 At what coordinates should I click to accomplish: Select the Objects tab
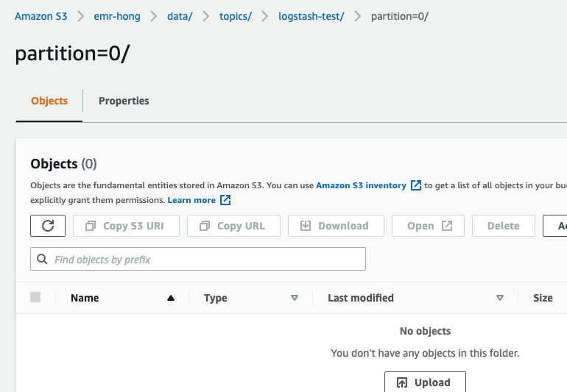pos(49,101)
